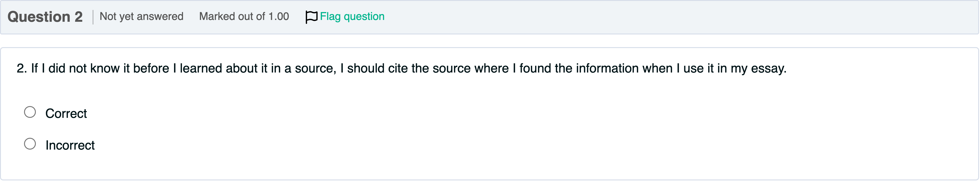
Task: Click the divider beside Question 2 heading
Action: [x=93, y=17]
